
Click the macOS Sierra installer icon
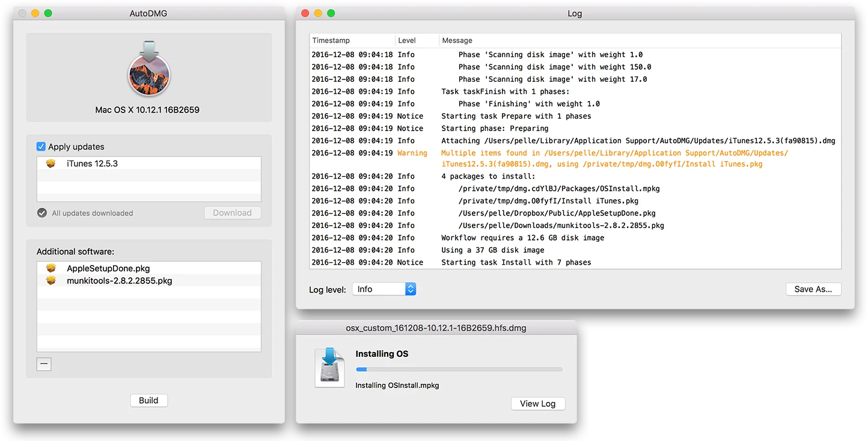click(149, 70)
